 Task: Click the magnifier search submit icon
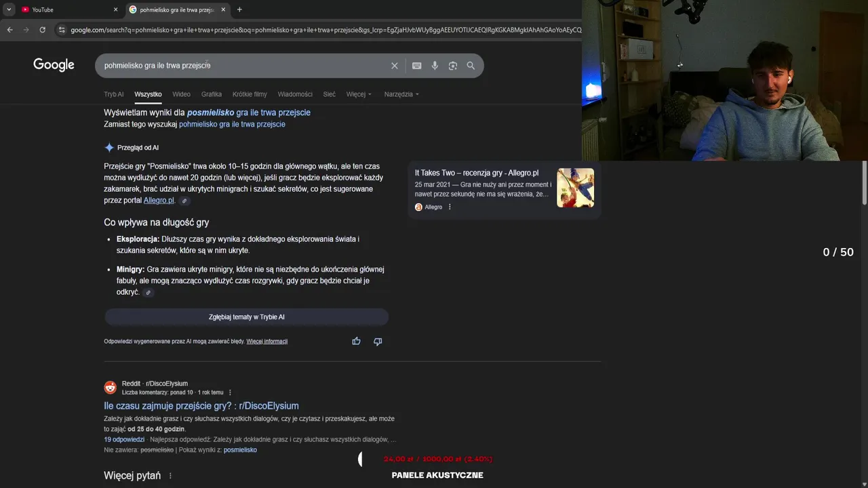[471, 66]
